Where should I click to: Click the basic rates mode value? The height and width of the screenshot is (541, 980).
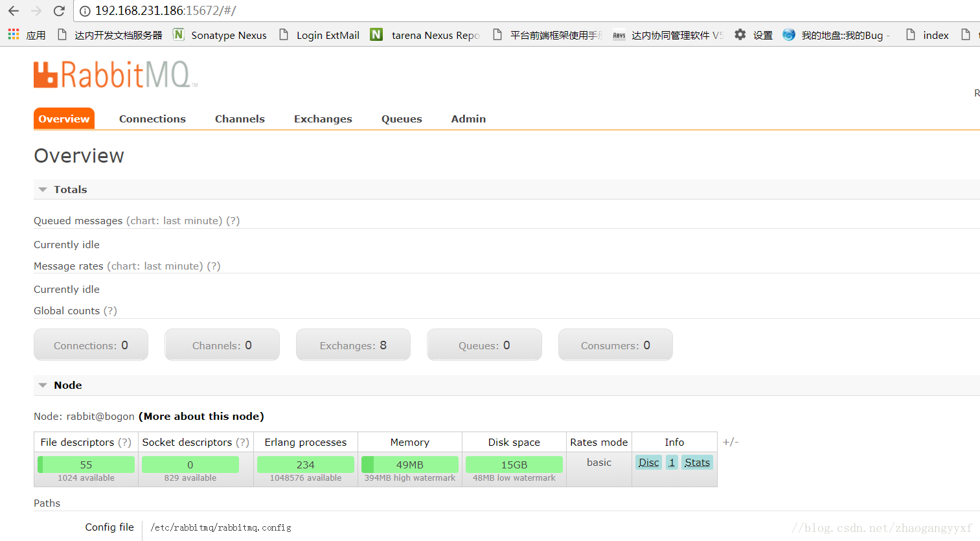[x=599, y=463]
